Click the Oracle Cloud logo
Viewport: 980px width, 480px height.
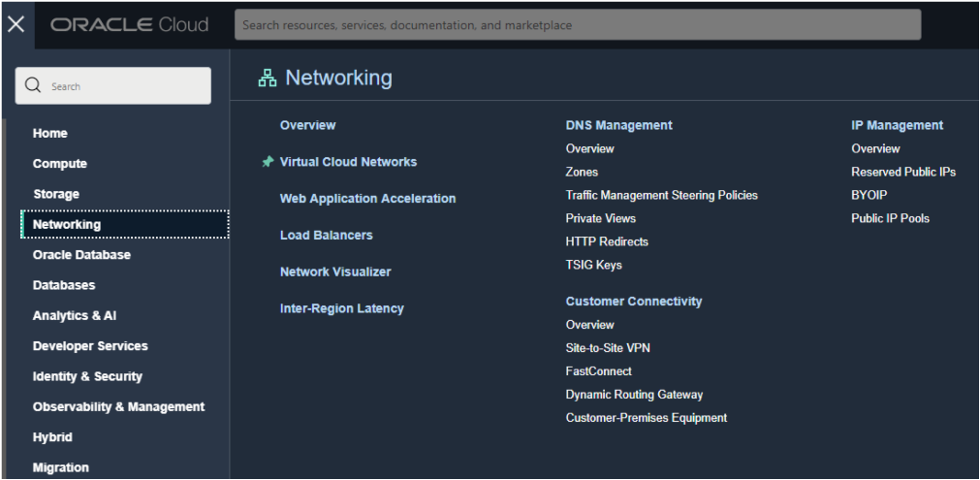click(129, 24)
